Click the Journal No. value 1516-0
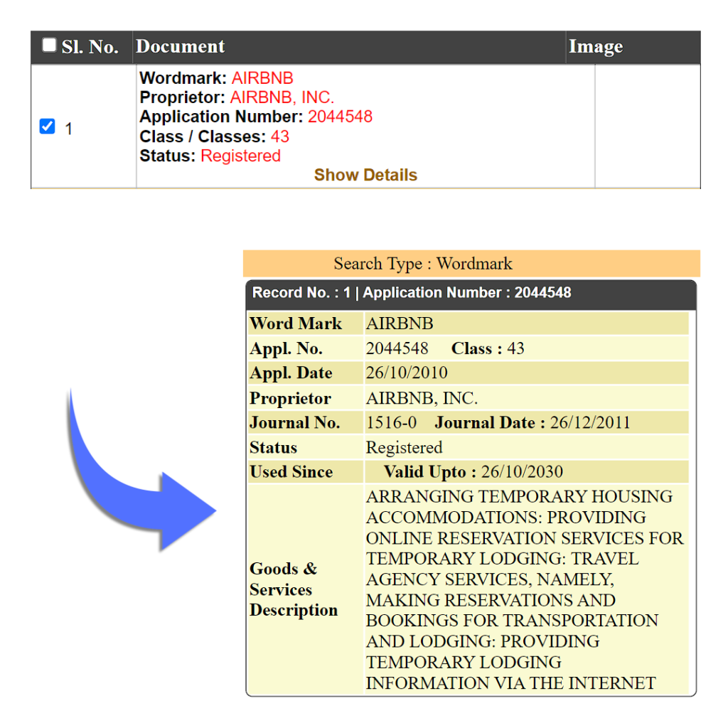 391,423
